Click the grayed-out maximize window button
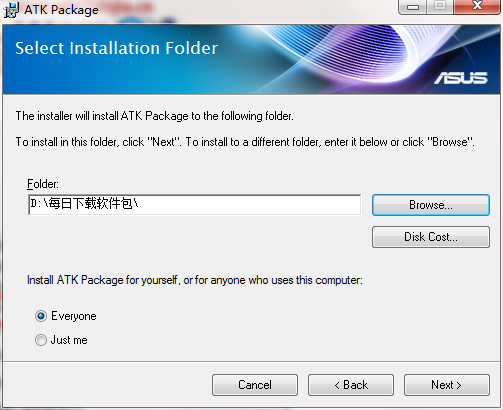This screenshot has width=503, height=410. click(440, 7)
